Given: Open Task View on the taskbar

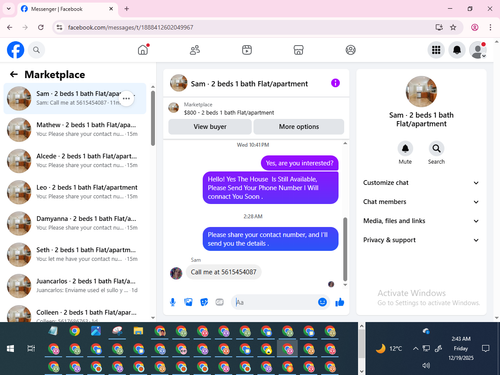Looking at the screenshot, I should click(31, 349).
